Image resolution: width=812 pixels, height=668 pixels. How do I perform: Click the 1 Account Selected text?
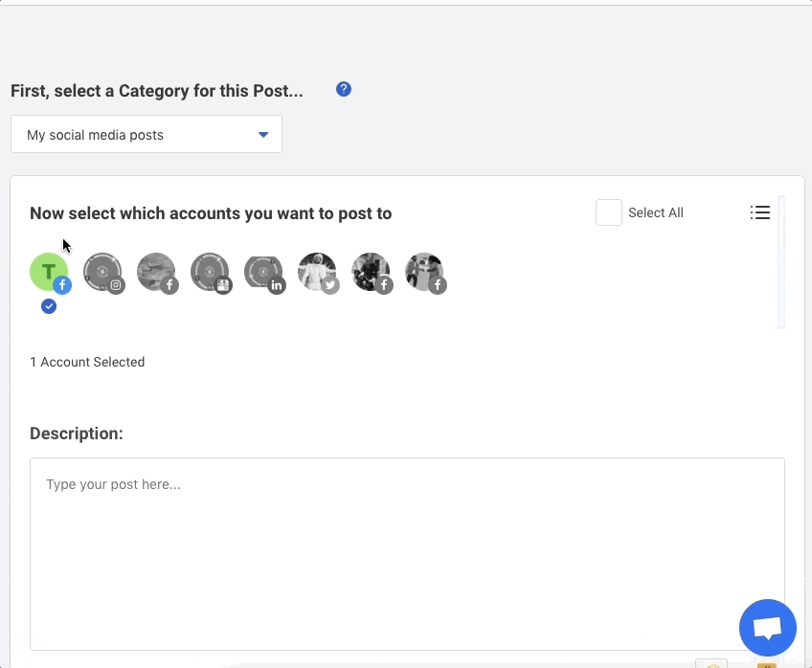[x=87, y=362]
